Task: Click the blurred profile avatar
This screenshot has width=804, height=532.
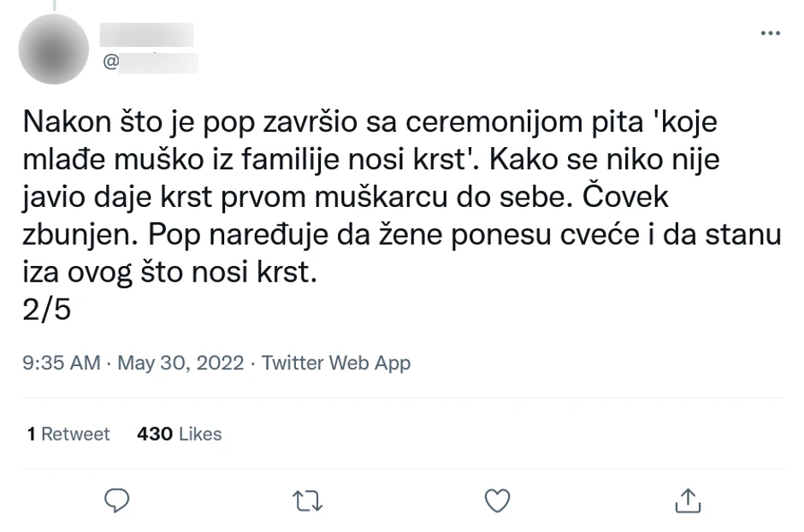Action: point(53,49)
